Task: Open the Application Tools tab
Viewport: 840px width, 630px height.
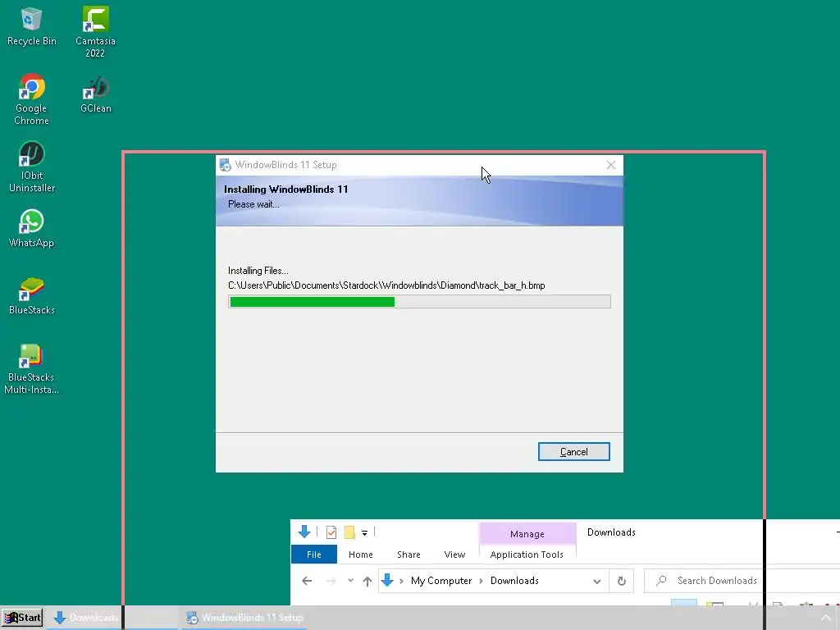Action: point(527,555)
